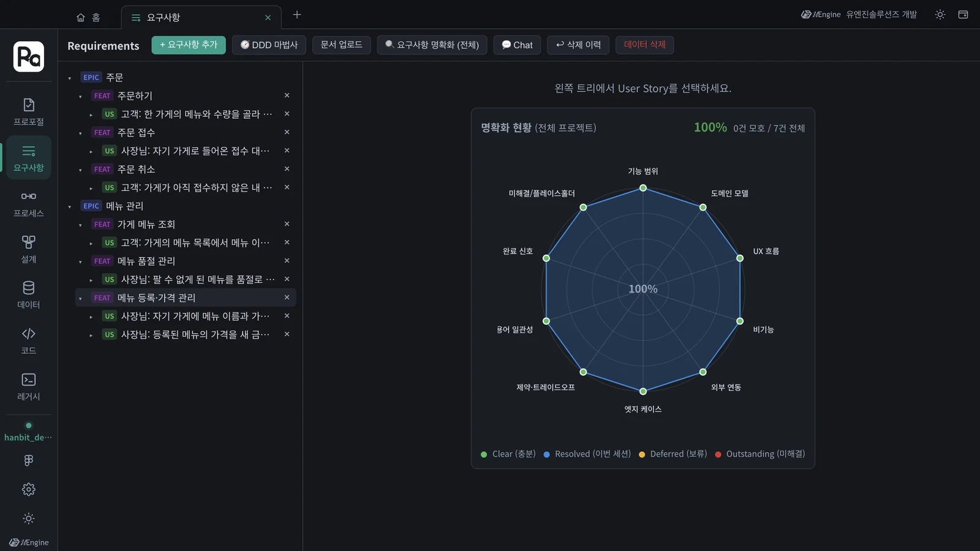Remove the 메뉴 품절 관리 feature via X
The width and height of the screenshot is (980, 551).
coord(287,261)
